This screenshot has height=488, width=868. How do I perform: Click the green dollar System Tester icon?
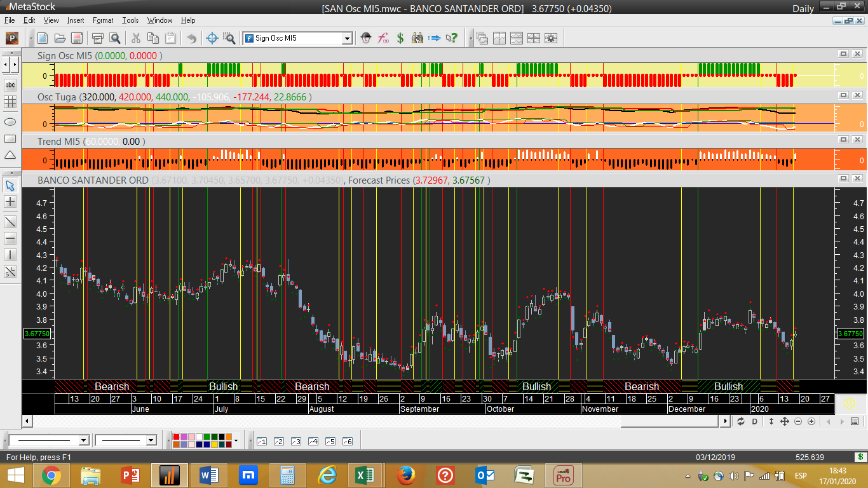(x=400, y=38)
